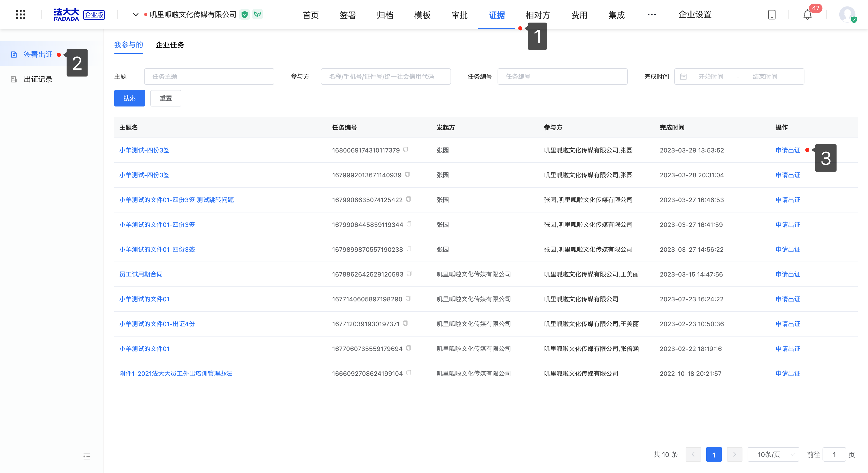
Task: Click 申请出证 for 员工试用期合同
Action: coord(787,274)
